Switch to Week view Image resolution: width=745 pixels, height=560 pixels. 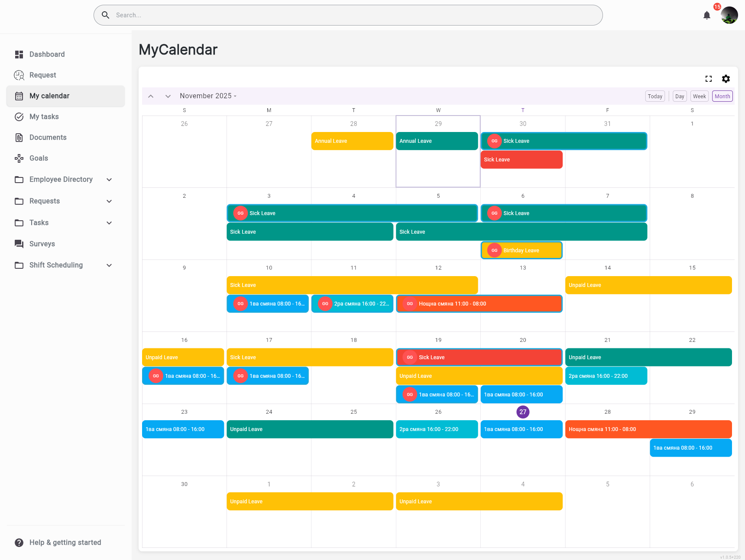pos(699,97)
